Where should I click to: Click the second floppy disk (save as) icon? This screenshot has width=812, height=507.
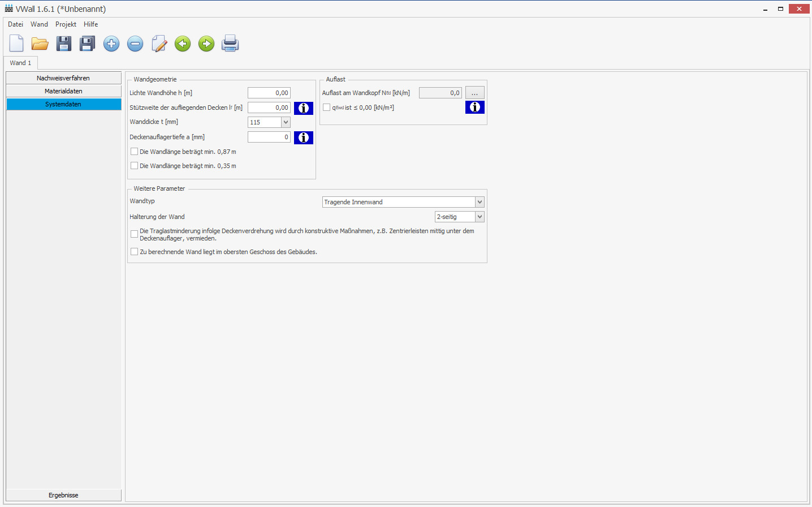88,44
